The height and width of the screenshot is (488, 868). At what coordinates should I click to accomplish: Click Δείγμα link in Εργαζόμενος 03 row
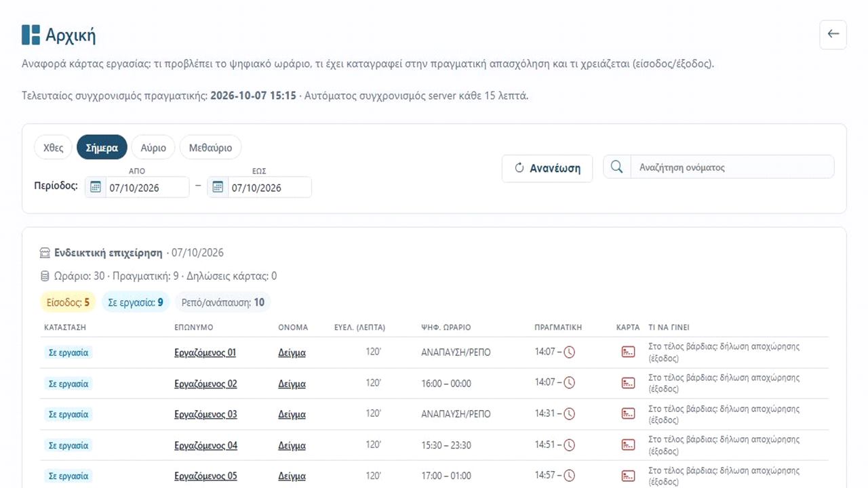coord(292,414)
